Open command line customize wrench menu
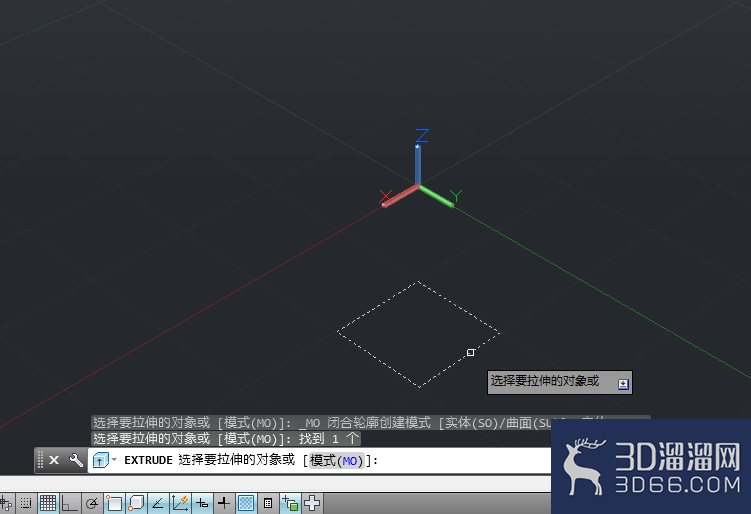 [x=76, y=460]
